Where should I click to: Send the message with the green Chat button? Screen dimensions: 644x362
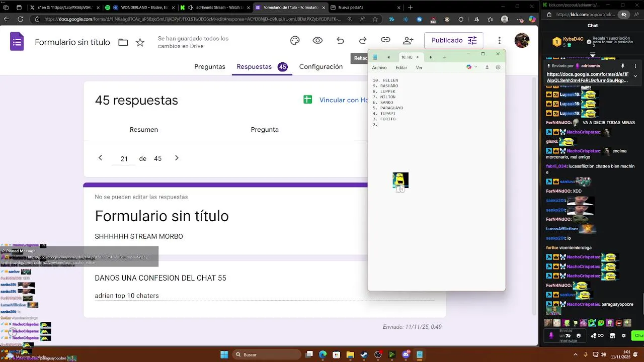pyautogui.click(x=639, y=336)
